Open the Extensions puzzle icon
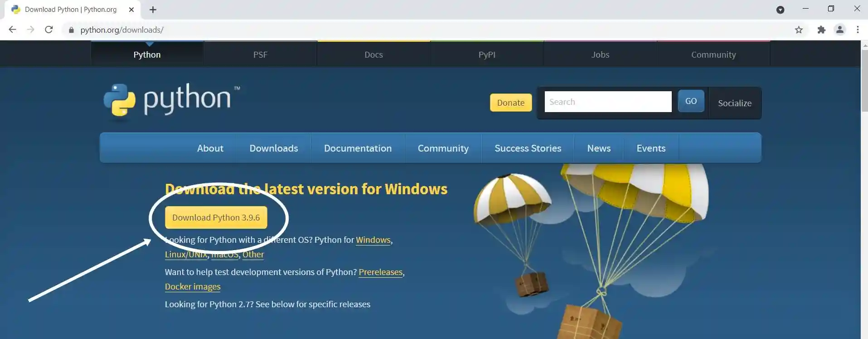This screenshot has height=339, width=868. coord(821,30)
